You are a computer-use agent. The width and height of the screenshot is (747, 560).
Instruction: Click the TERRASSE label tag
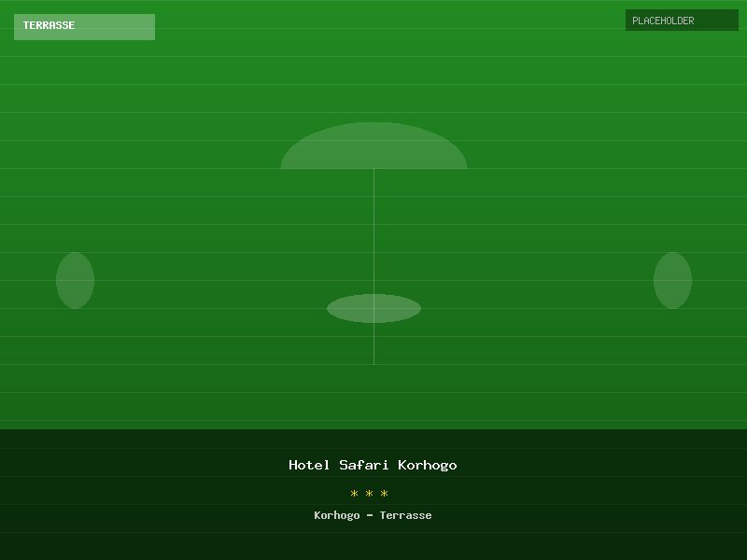point(84,26)
